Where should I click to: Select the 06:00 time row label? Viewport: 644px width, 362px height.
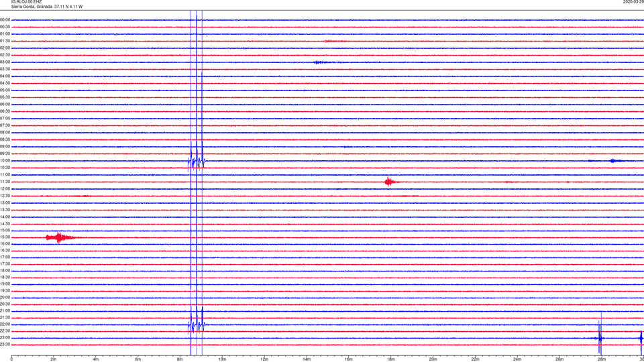(5, 105)
